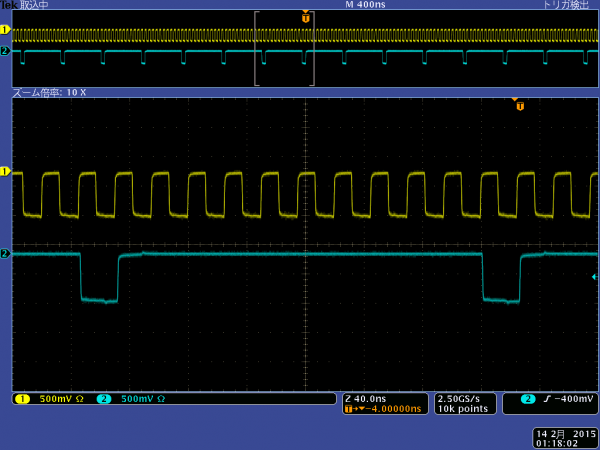Image resolution: width=600 pixels, height=450 pixels.
Task: Click the channel 2 ground marker in overview
Action: (x=5, y=50)
